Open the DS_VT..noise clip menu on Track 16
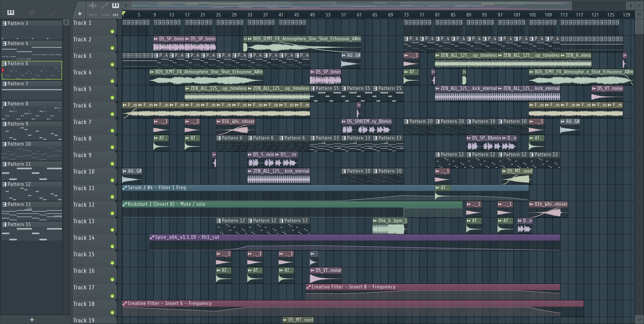Image resolution: width=644 pixels, height=324 pixels. coord(313,270)
